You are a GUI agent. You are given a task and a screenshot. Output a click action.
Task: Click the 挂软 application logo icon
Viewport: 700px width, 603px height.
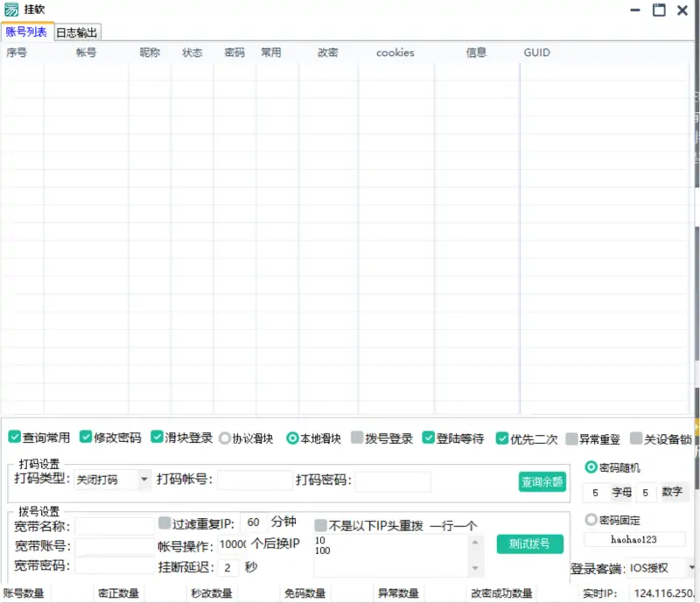click(12, 10)
